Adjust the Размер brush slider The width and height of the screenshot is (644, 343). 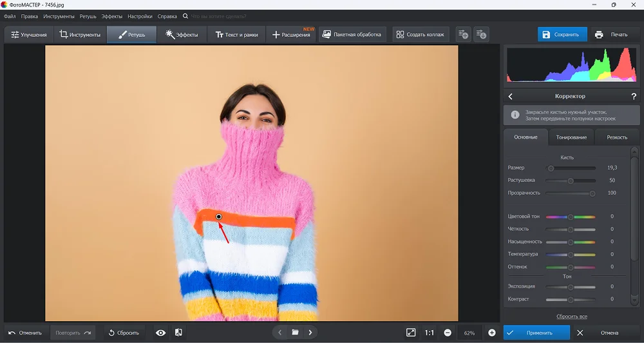[571, 168]
